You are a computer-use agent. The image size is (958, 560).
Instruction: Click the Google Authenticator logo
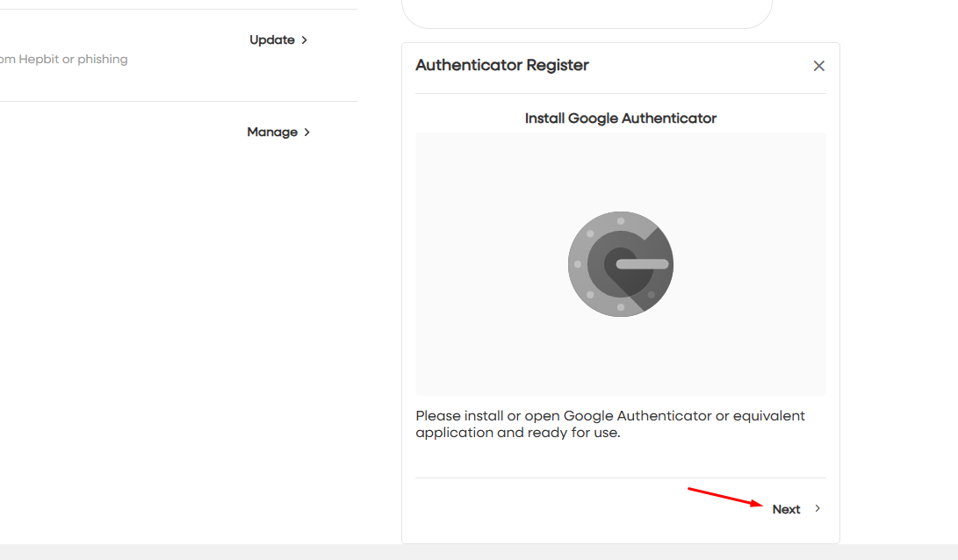[620, 263]
